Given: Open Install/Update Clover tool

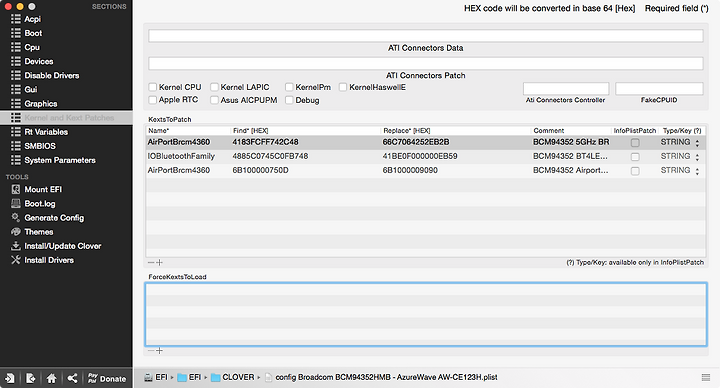Looking at the screenshot, I should click(x=62, y=246).
